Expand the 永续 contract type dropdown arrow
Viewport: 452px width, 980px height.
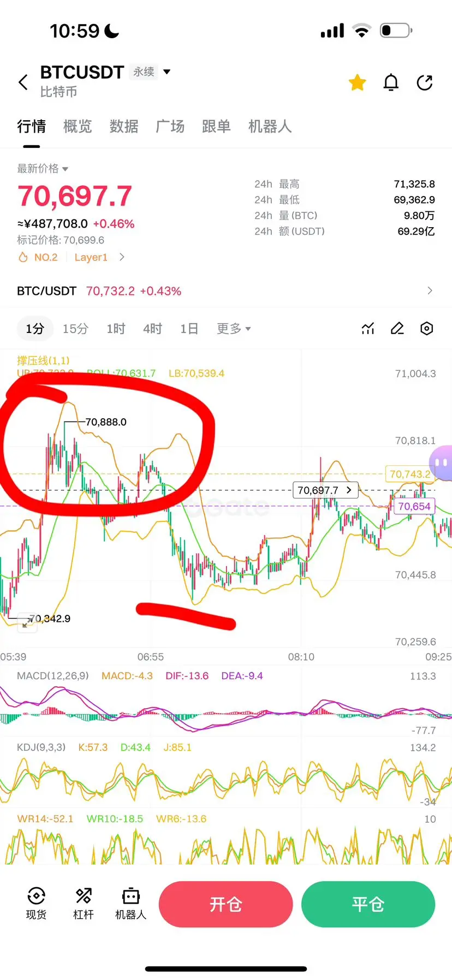167,72
